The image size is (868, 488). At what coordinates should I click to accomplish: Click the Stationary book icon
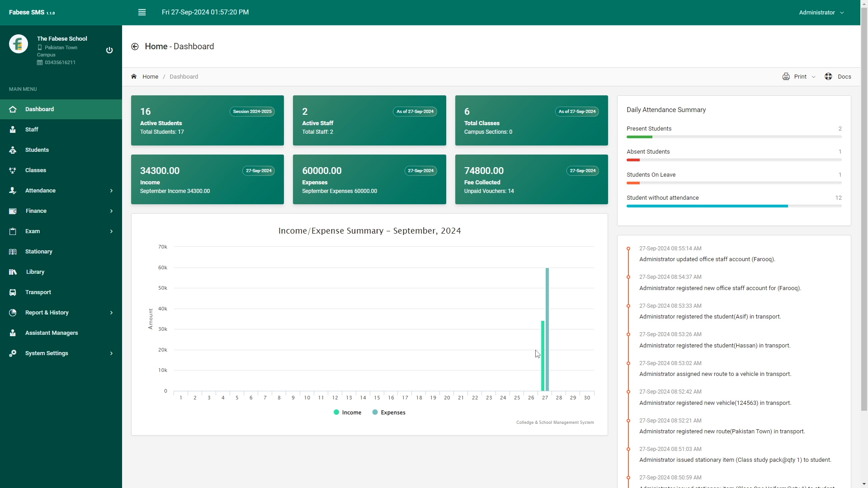[x=13, y=252]
